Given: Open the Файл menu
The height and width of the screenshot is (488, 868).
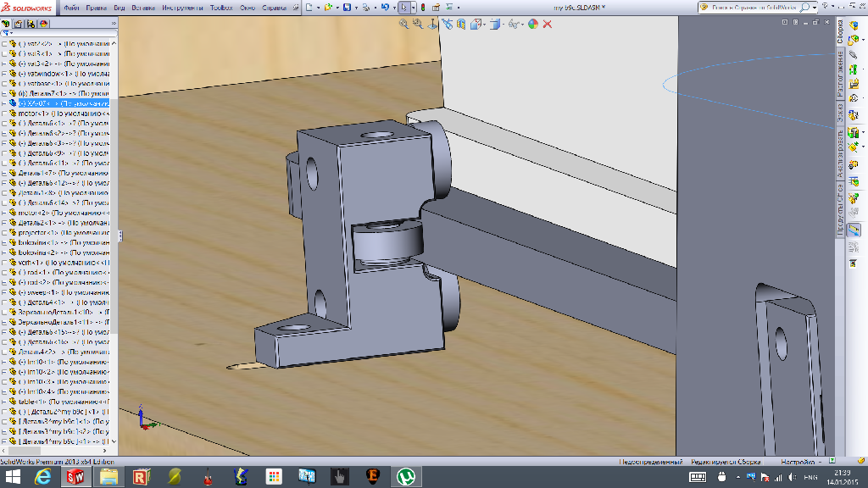Looking at the screenshot, I should [71, 7].
